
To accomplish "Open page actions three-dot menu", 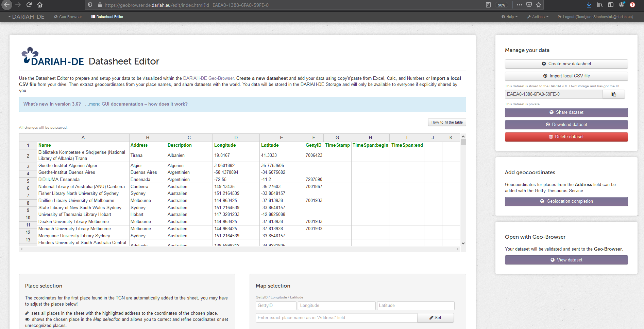I will pyautogui.click(x=519, y=5).
